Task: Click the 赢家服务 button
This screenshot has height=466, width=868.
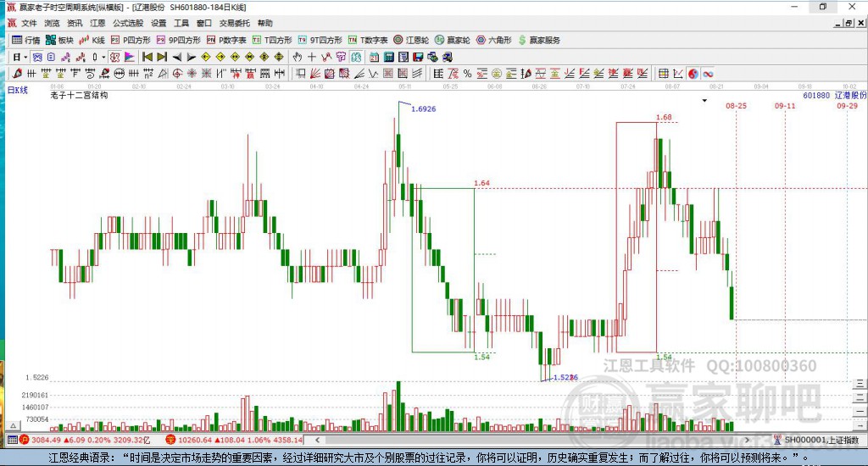Action: coord(539,40)
